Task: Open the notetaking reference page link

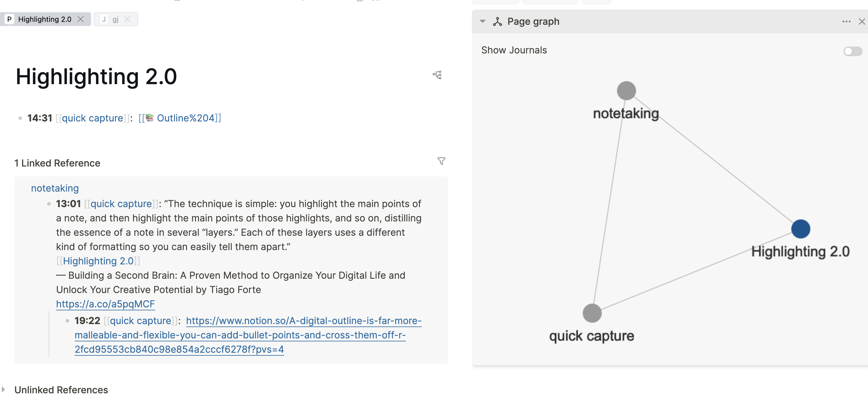Action: 55,188
